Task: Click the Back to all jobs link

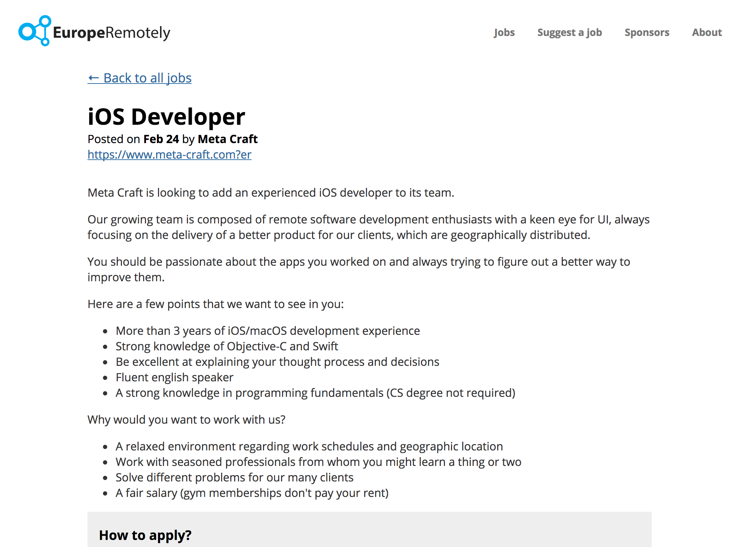Action: (x=147, y=78)
